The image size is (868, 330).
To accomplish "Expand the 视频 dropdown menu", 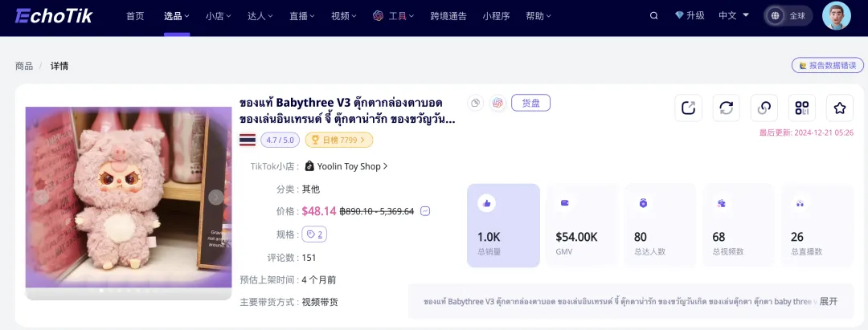I will [x=344, y=16].
